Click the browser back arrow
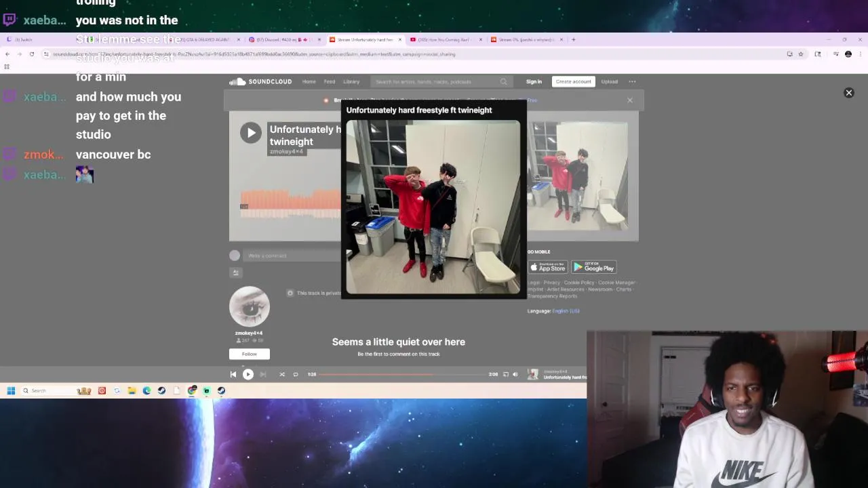The height and width of the screenshot is (488, 868). pyautogui.click(x=7, y=54)
